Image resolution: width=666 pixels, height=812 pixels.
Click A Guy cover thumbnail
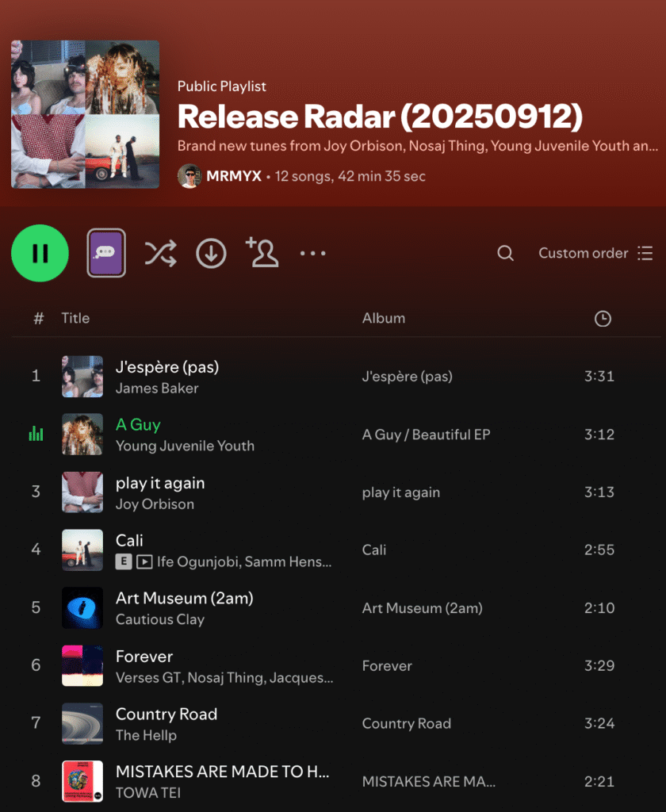[x=82, y=435]
